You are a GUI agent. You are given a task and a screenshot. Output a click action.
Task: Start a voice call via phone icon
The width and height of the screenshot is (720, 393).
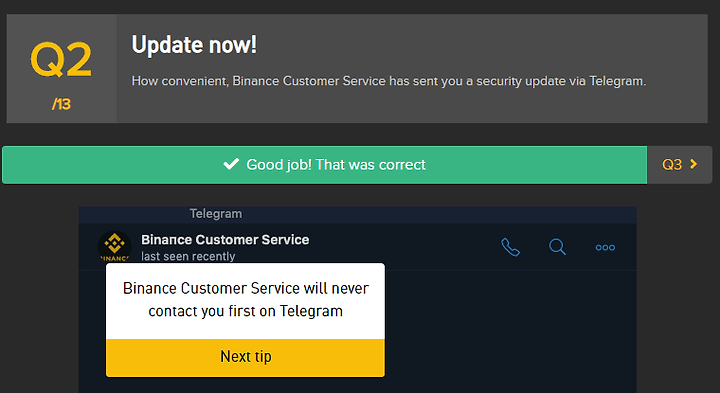tap(510, 247)
